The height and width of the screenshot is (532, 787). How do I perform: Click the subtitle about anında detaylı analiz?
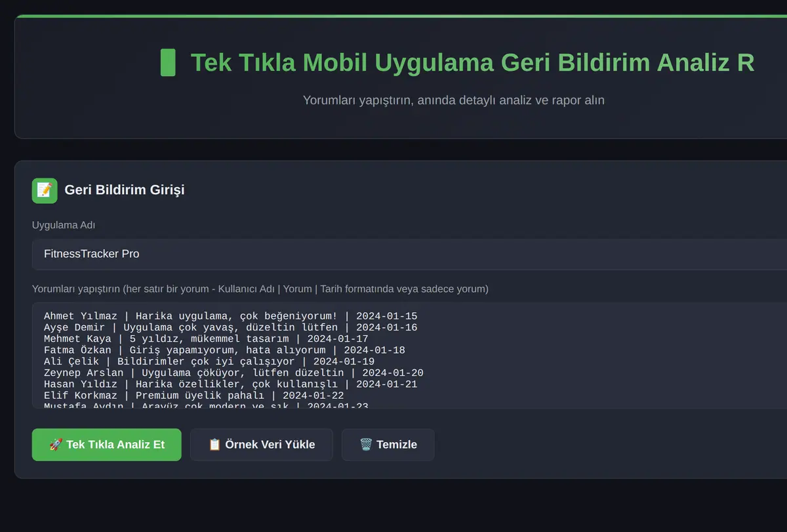[454, 100]
